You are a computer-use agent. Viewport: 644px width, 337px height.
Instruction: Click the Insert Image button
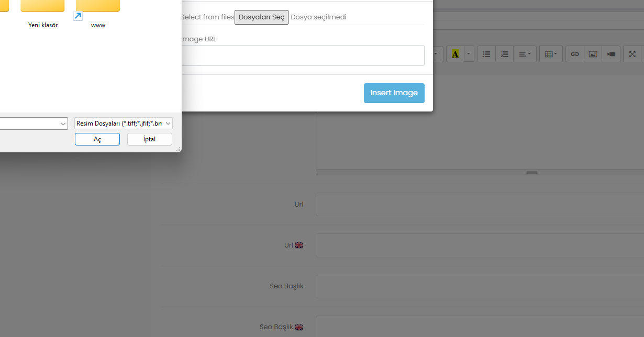coord(394,93)
